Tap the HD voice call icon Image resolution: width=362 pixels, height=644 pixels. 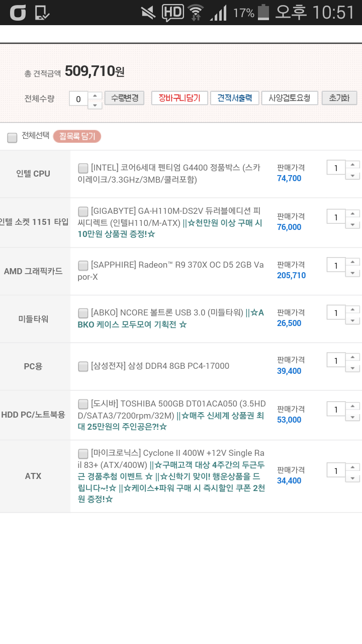tap(172, 12)
